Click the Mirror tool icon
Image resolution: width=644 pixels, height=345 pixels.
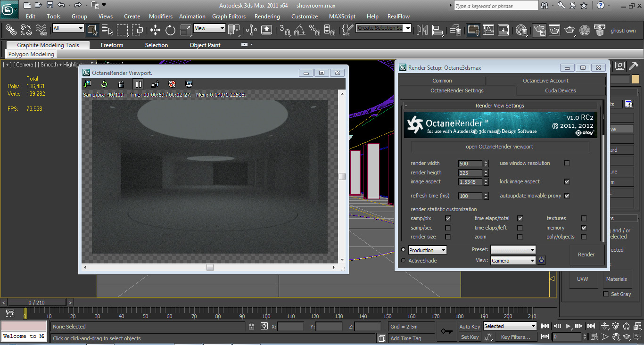point(422,30)
